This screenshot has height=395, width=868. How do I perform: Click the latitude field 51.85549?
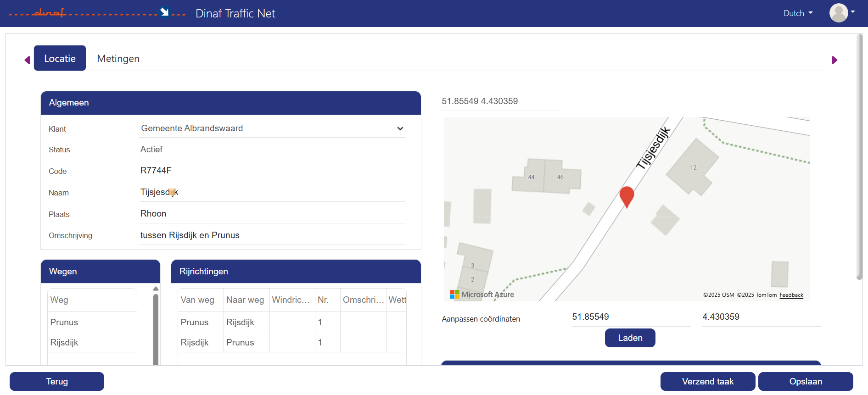point(631,317)
